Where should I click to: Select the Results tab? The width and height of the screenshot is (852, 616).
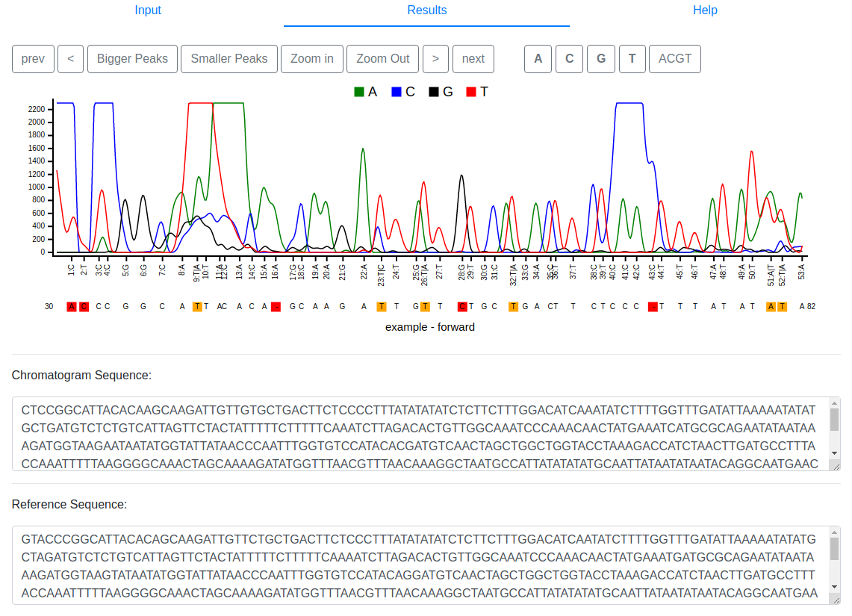(x=426, y=10)
